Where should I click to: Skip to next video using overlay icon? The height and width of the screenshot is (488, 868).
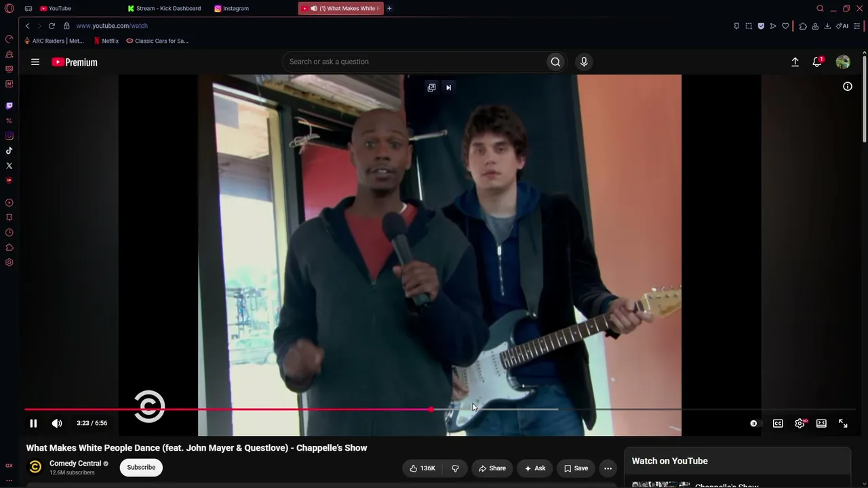[448, 87]
